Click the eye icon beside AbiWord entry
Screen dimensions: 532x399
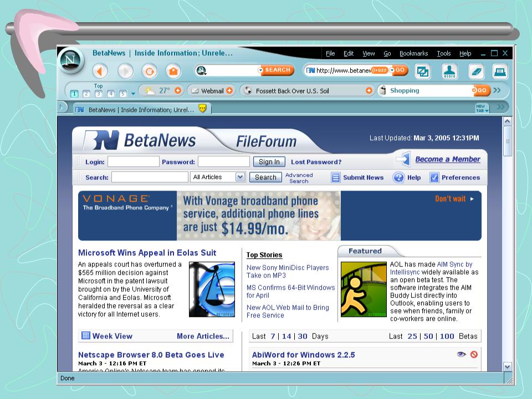(x=461, y=354)
